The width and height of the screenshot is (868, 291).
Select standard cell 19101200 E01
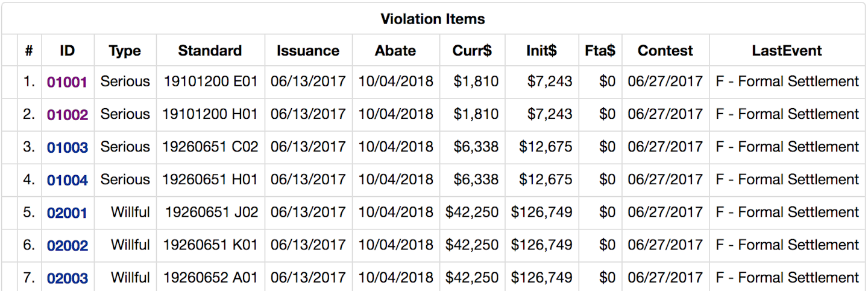tap(211, 81)
